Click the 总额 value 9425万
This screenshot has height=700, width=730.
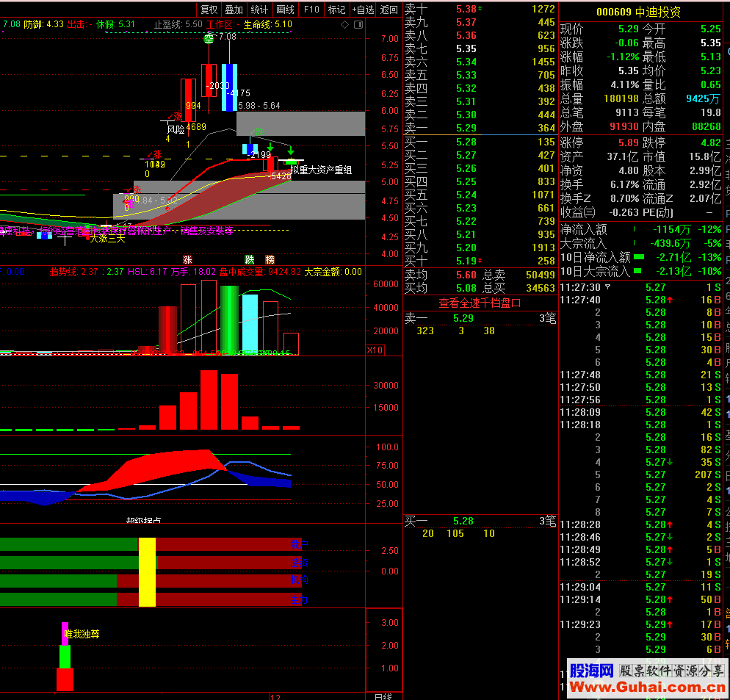703,98
